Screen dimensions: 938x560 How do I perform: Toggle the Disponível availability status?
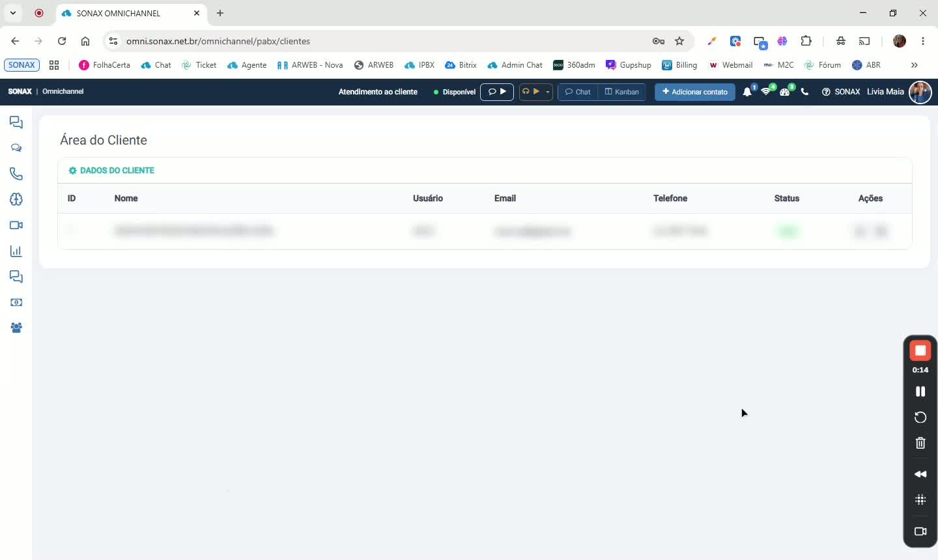[x=455, y=92]
